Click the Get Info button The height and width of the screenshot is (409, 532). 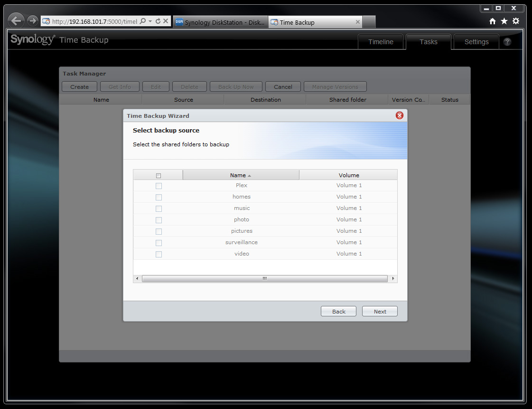(120, 86)
